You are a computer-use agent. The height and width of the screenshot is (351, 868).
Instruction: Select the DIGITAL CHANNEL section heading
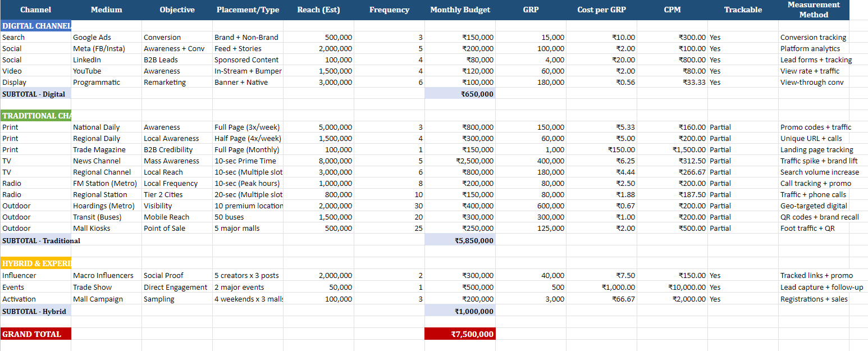click(x=36, y=26)
